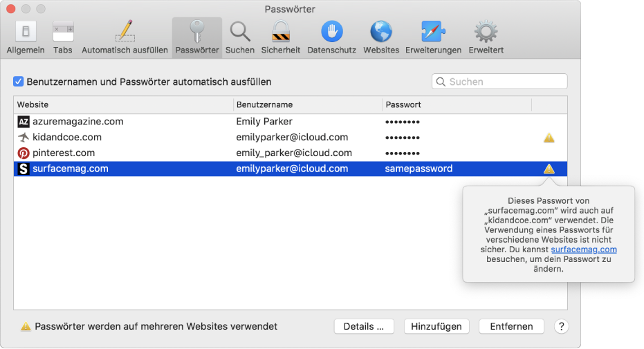Viewport: 644px width, 349px height.
Task: Click the azuremagazine AZ favicon
Action: (x=24, y=122)
